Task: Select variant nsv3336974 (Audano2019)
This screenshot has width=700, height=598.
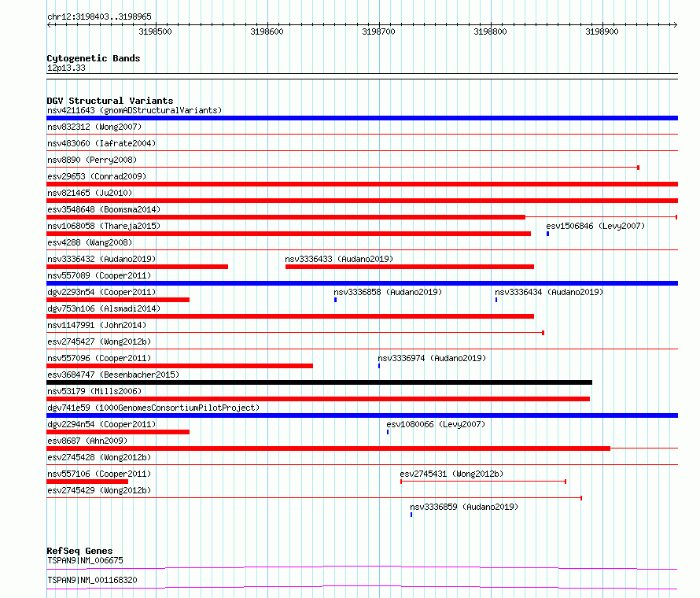Action: coord(432,358)
